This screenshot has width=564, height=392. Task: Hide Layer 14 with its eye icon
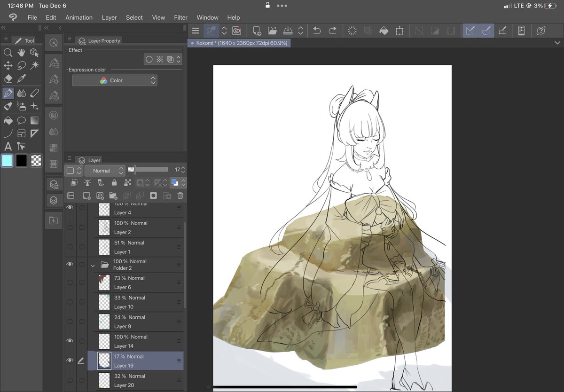70,341
